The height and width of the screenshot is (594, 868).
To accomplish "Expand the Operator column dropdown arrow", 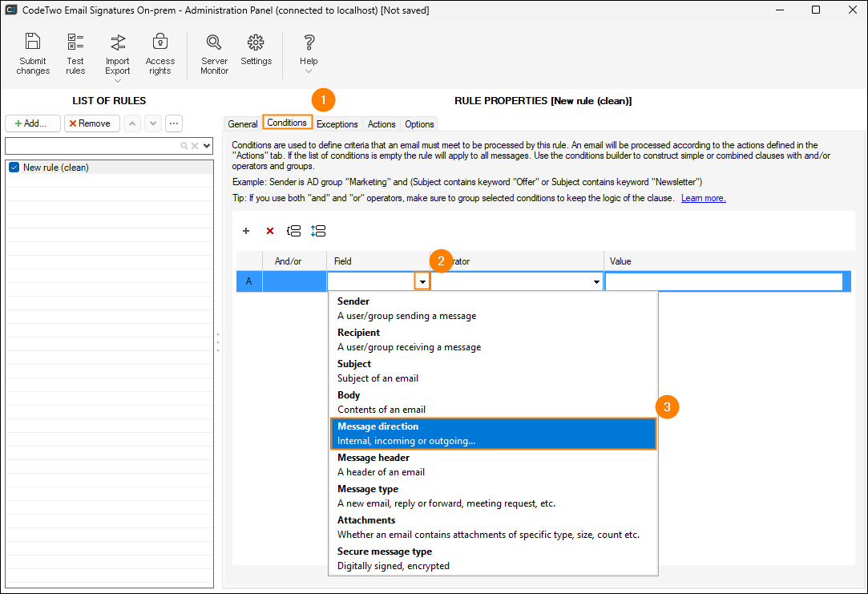I will (x=596, y=282).
